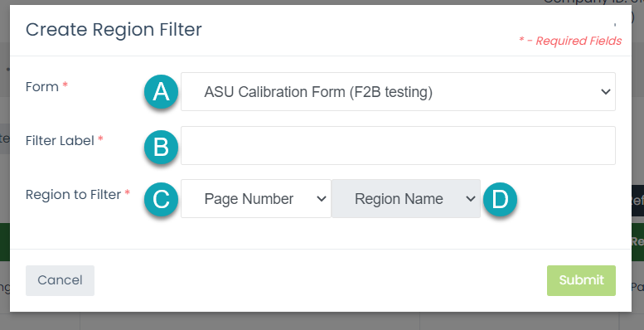Viewport: 644px width, 330px height.
Task: Expand the Page Number dropdown
Action: coord(256,198)
